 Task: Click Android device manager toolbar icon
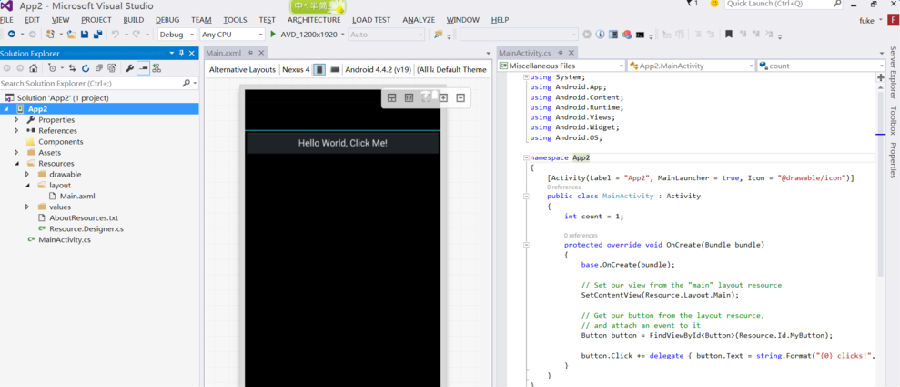614,34
